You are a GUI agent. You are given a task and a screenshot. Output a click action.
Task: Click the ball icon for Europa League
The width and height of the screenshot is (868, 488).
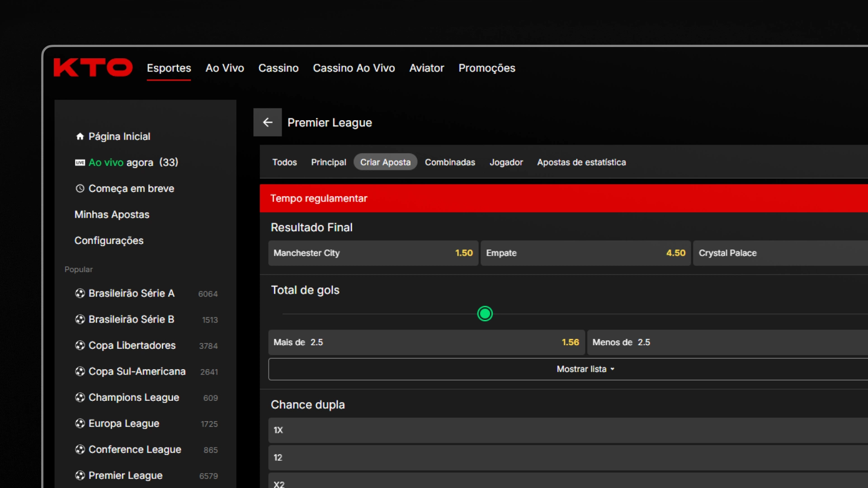coord(80,424)
